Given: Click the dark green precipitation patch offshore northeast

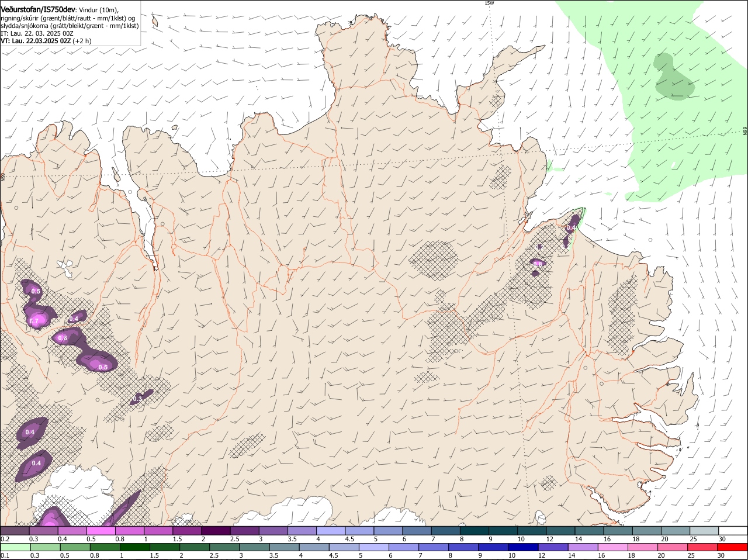Looking at the screenshot, I should 674,77.
